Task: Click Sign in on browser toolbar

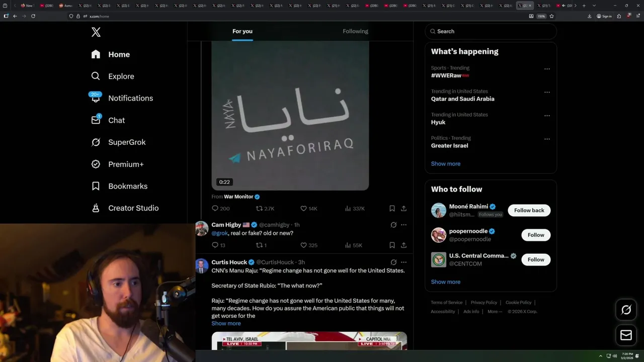Action: coord(604,16)
